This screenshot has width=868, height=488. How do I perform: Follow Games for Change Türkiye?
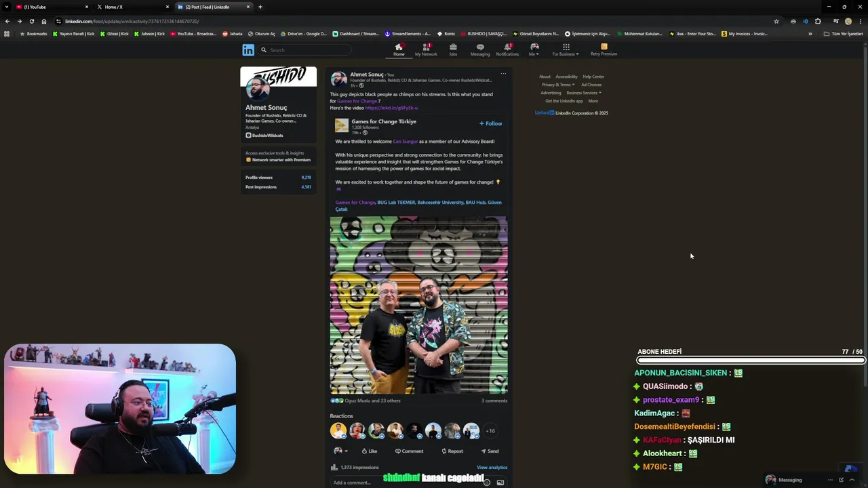[x=491, y=123]
